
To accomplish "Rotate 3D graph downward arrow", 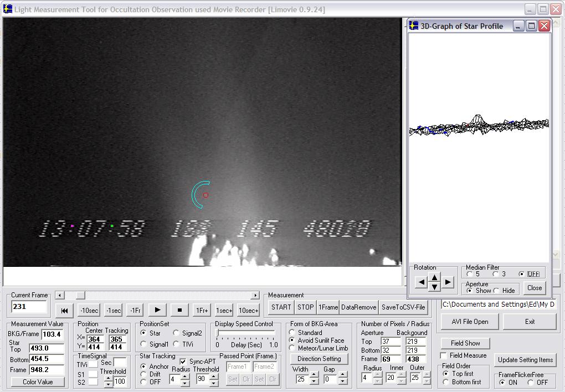I will 434,287.
